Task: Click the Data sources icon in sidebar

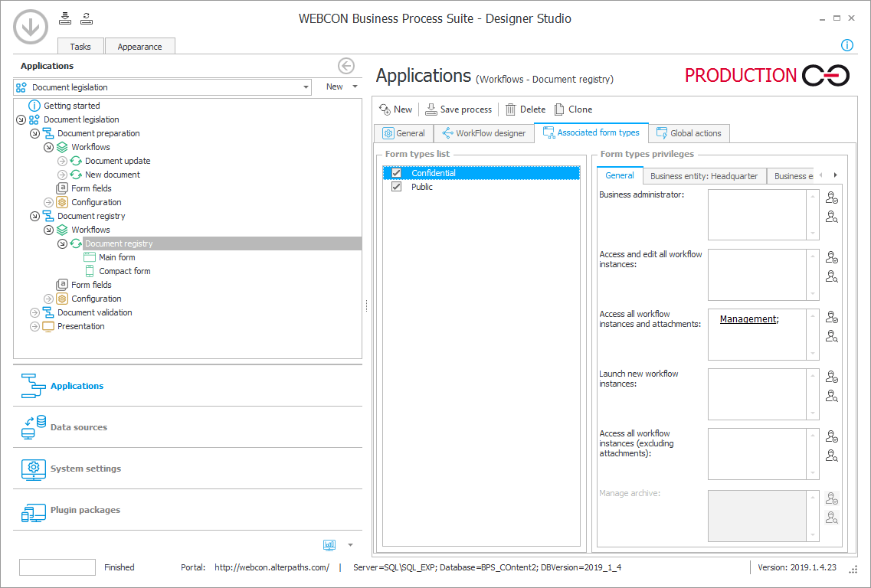Action: [34, 427]
